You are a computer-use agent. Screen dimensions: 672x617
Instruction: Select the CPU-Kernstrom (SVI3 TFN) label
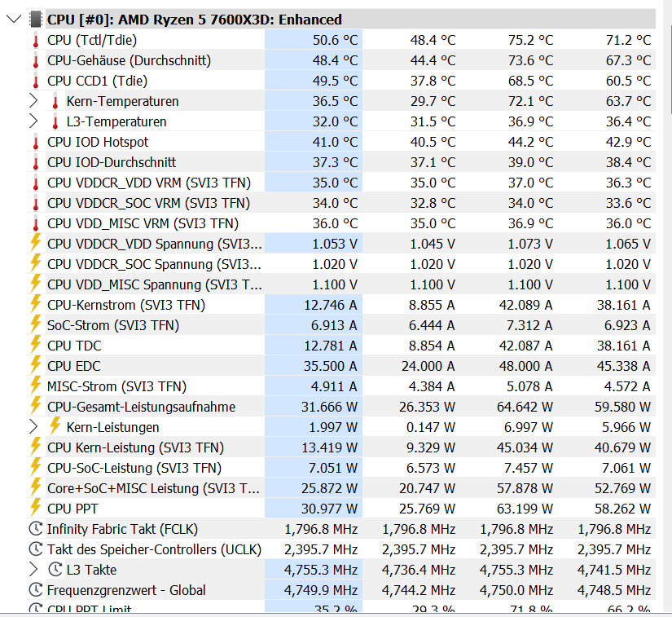(x=126, y=305)
